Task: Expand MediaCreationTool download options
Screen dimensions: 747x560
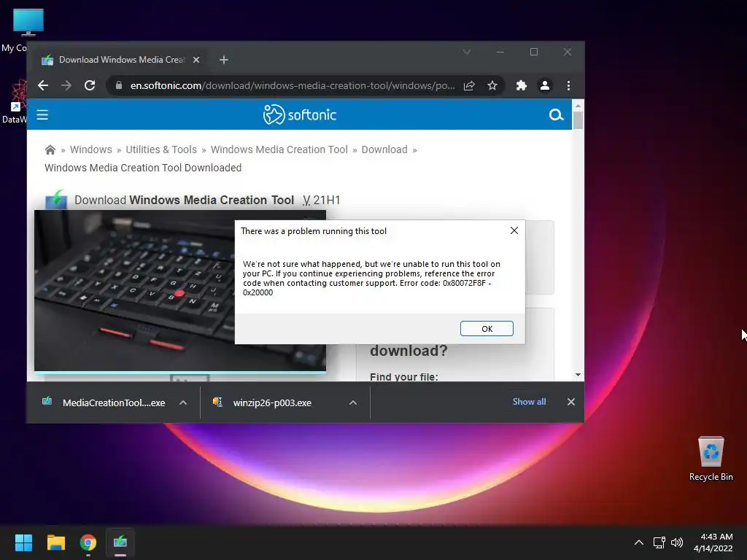Action: 183,402
